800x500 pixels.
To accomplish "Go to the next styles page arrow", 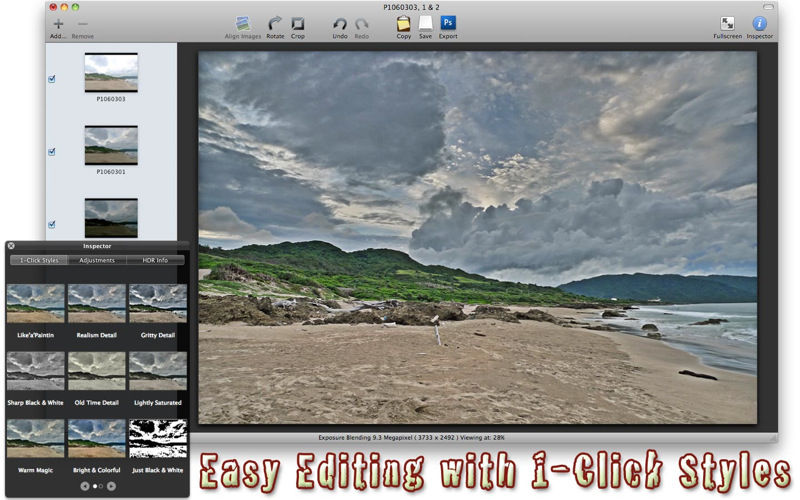I will pyautogui.click(x=111, y=486).
